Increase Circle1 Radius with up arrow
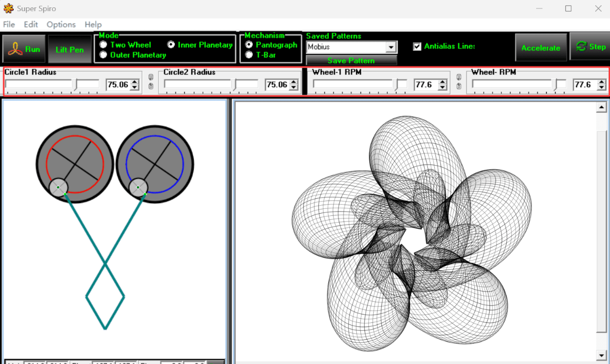610x364 pixels. [135, 82]
